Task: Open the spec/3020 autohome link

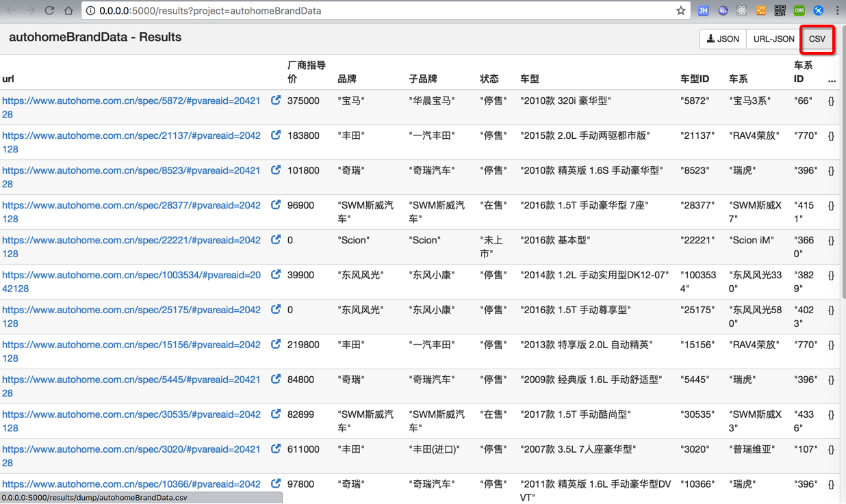Action: coord(131,456)
